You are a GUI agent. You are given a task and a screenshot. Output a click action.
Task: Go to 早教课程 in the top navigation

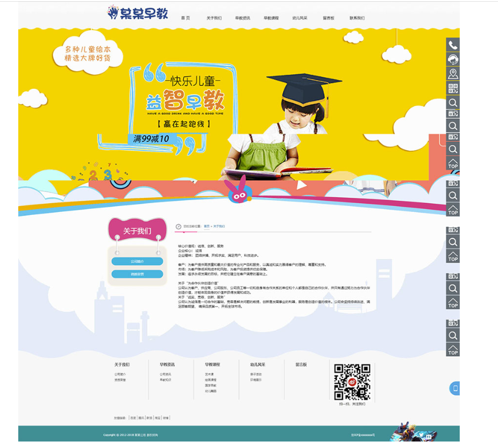coord(271,18)
